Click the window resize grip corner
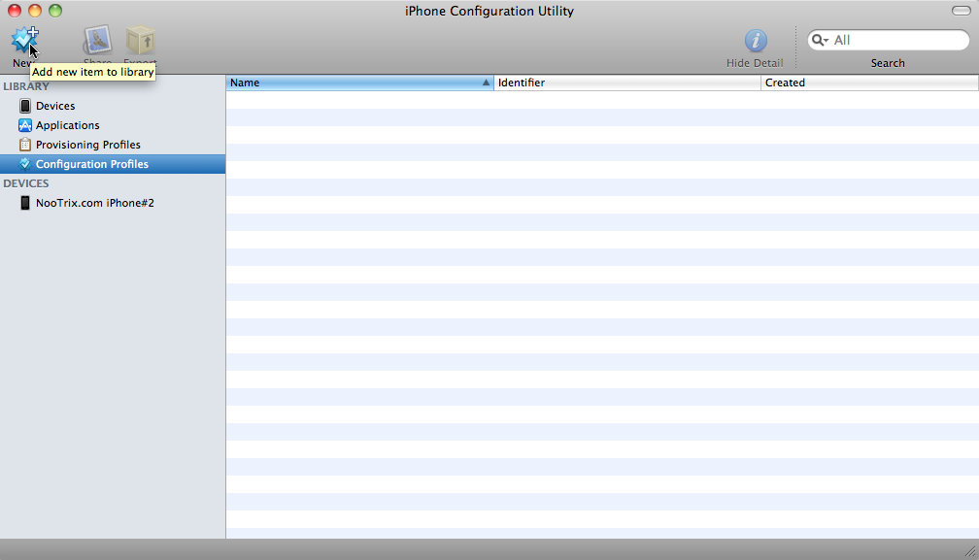 970,551
